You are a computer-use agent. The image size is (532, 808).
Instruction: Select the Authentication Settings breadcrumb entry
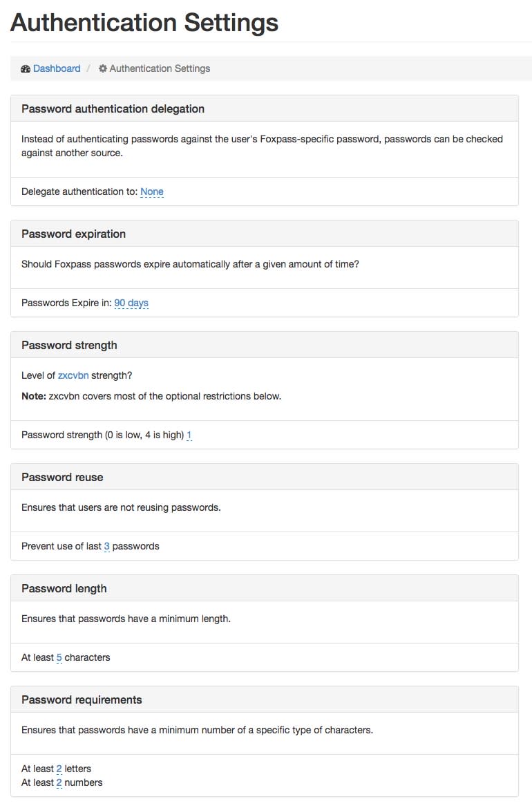[x=160, y=68]
